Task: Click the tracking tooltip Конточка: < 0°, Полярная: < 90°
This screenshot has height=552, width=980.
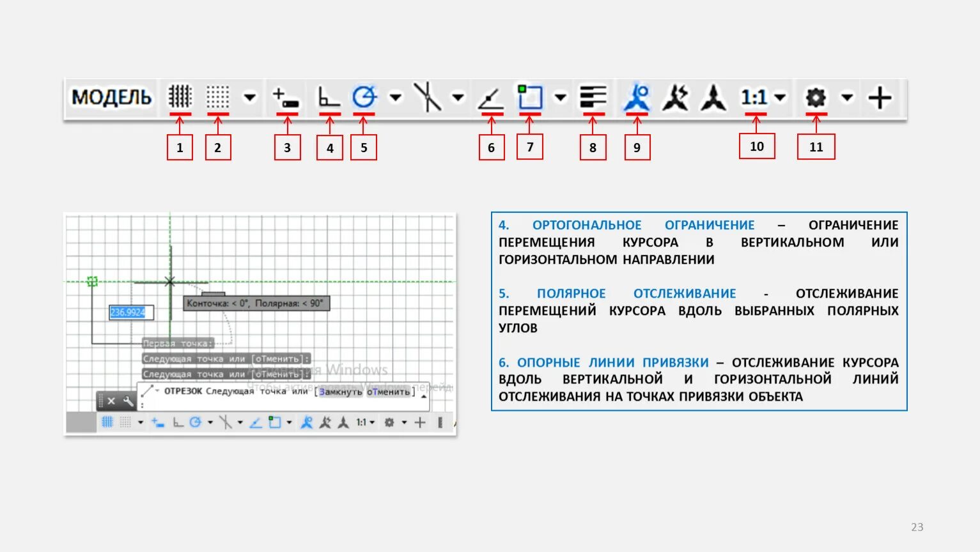Action: 256,303
